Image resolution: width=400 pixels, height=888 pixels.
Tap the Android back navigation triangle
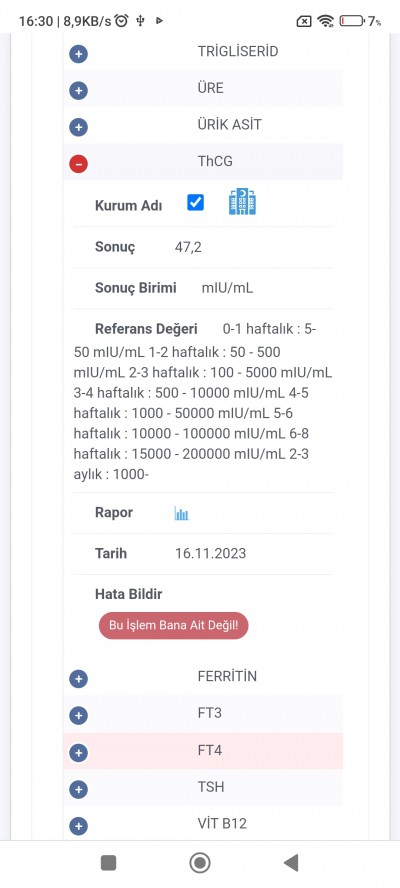(291, 863)
